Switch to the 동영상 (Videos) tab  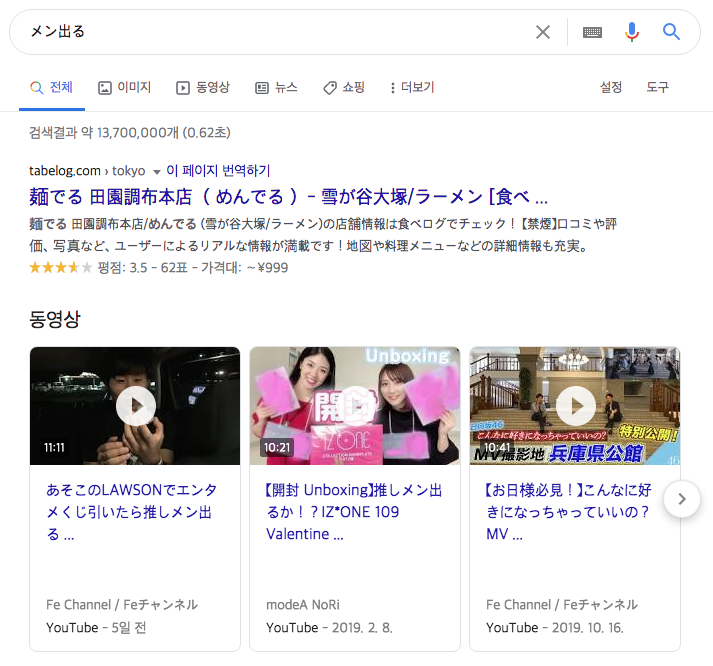pyautogui.click(x=203, y=87)
